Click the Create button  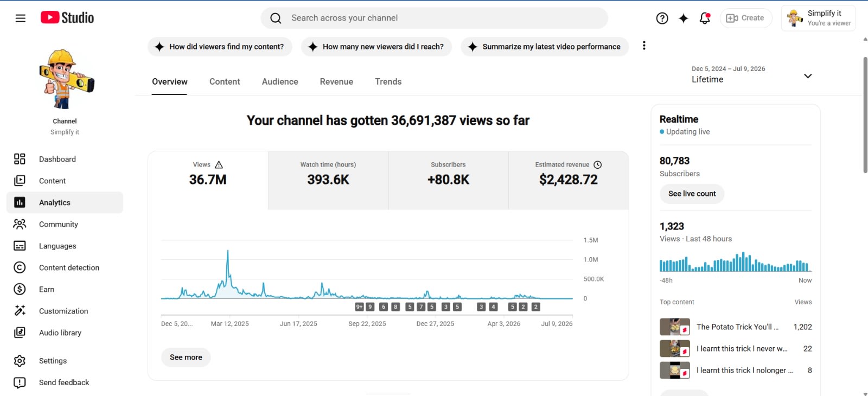746,18
